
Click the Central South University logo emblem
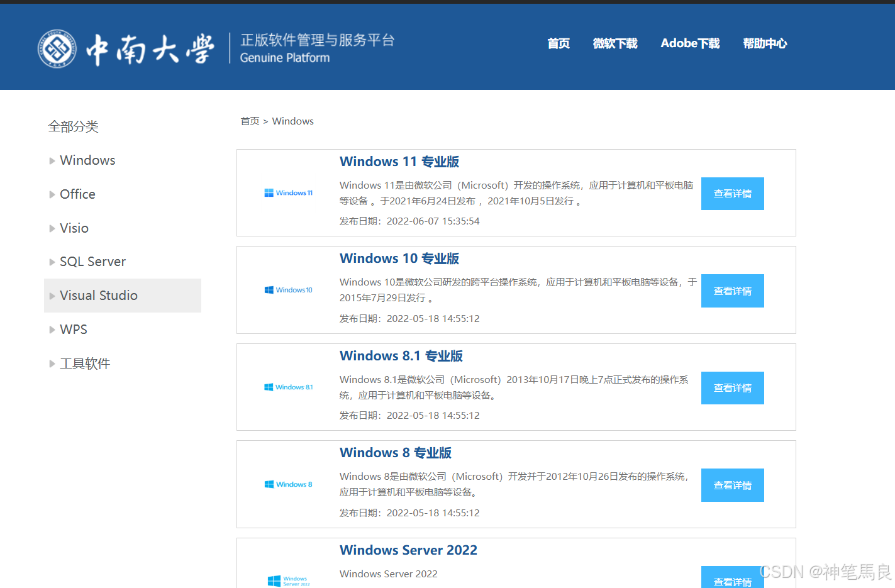coord(57,48)
